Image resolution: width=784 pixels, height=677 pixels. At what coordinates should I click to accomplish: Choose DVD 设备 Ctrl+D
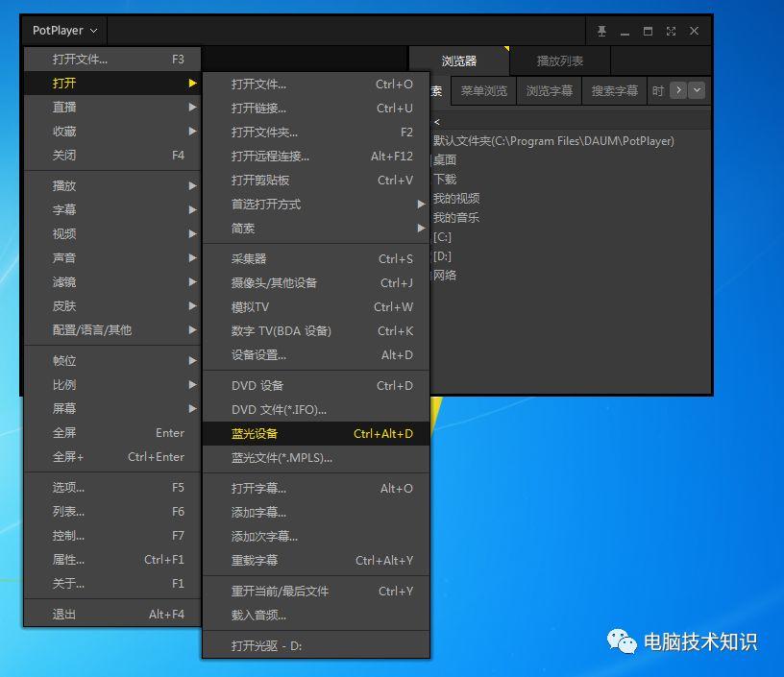[x=316, y=386]
